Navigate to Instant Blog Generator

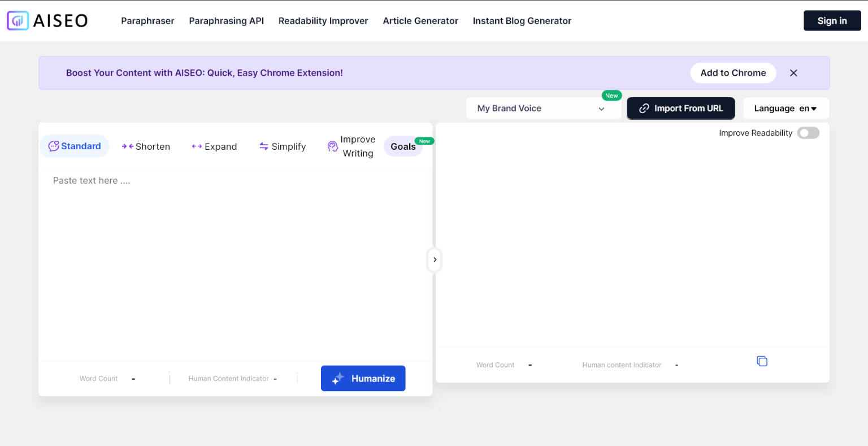click(x=521, y=20)
